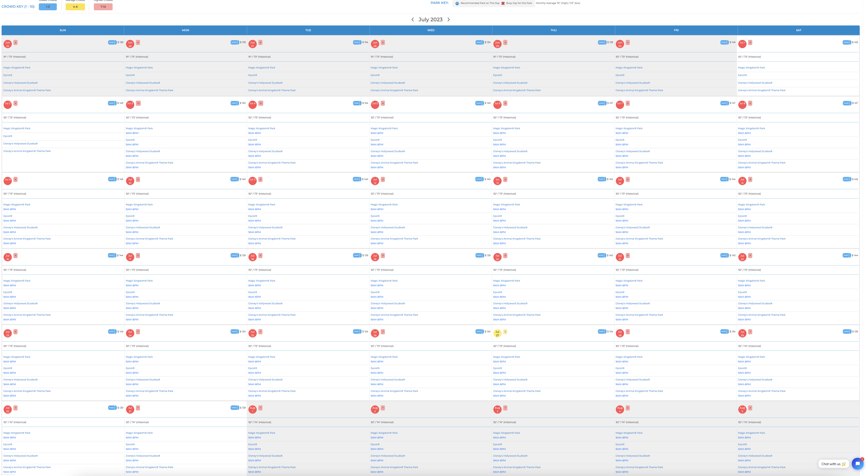The width and height of the screenshot is (868, 476).
Task: Go to the previous month with left chevron
Action: click(x=413, y=20)
